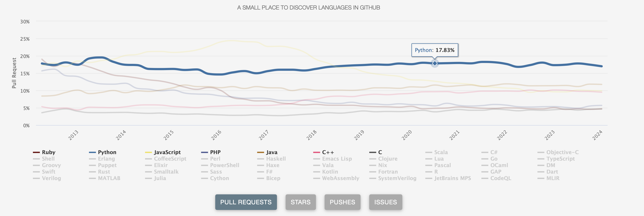
Task: Hide the Ruby series in legend
Action: click(49, 152)
